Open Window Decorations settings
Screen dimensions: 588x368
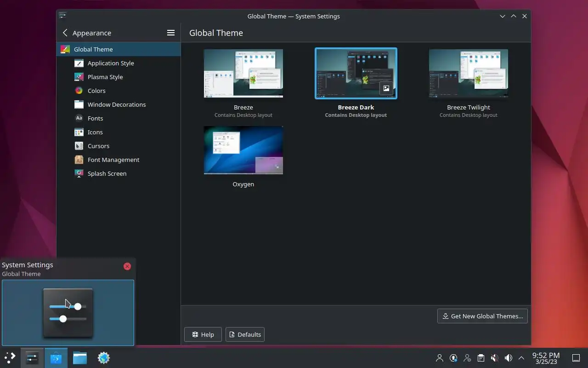pyautogui.click(x=119, y=104)
